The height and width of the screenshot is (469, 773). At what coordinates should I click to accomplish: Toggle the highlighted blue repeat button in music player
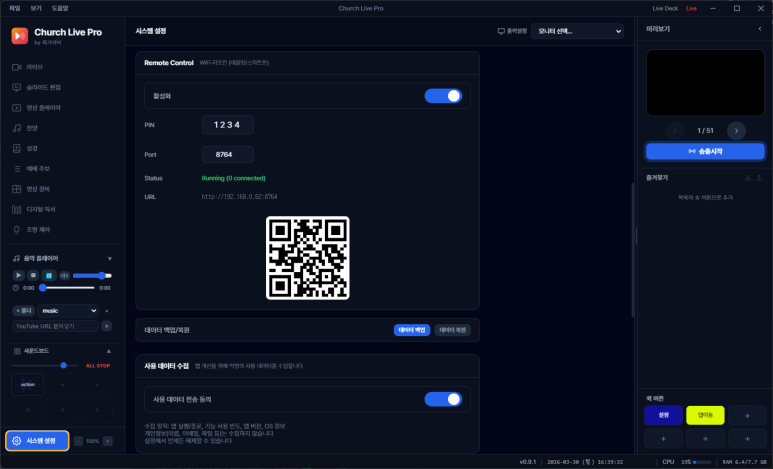click(49, 275)
